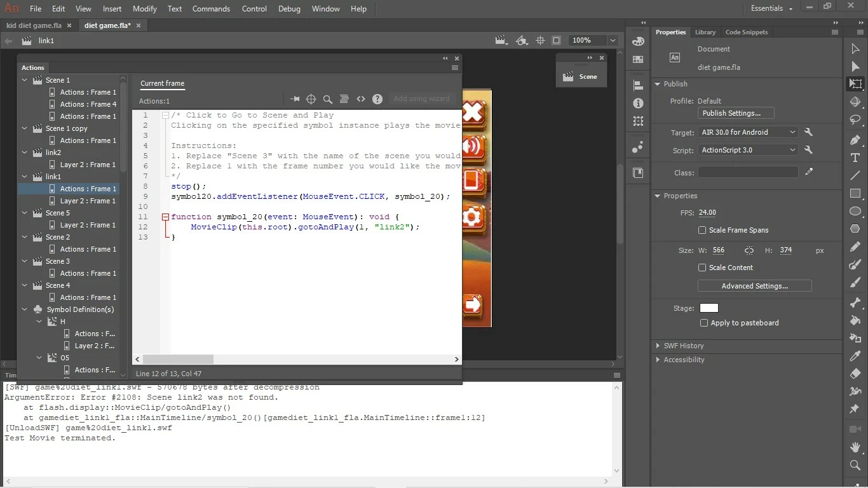This screenshot has height=488, width=868.
Task: Select the Oval tool
Action: (x=855, y=211)
